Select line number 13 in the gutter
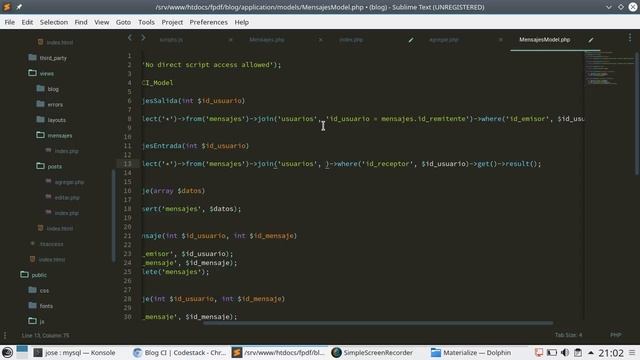 (127, 164)
